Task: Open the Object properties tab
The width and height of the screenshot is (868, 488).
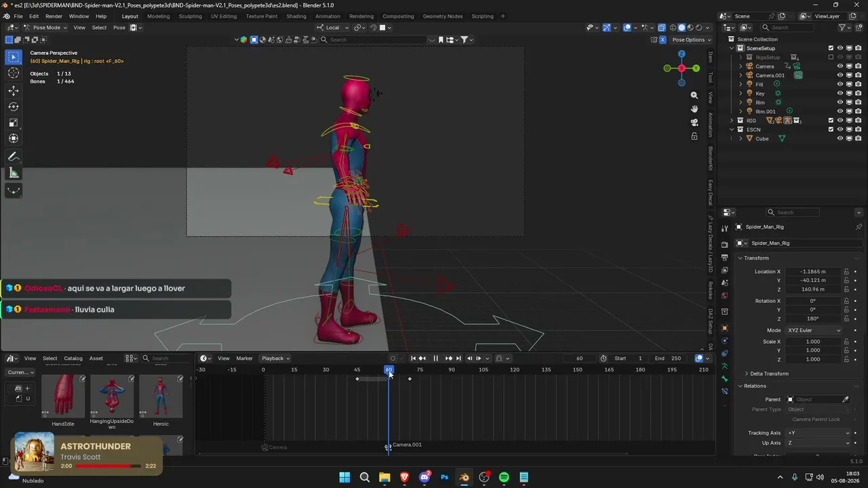Action: [725, 328]
